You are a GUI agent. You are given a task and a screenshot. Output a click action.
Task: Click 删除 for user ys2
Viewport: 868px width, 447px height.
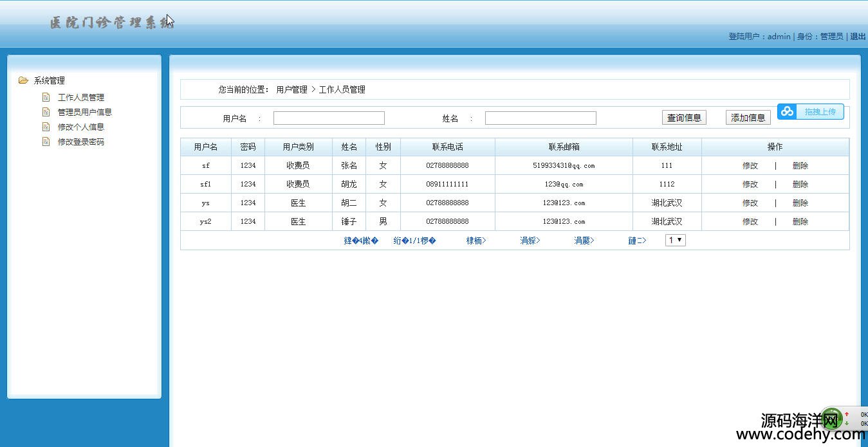tap(800, 221)
